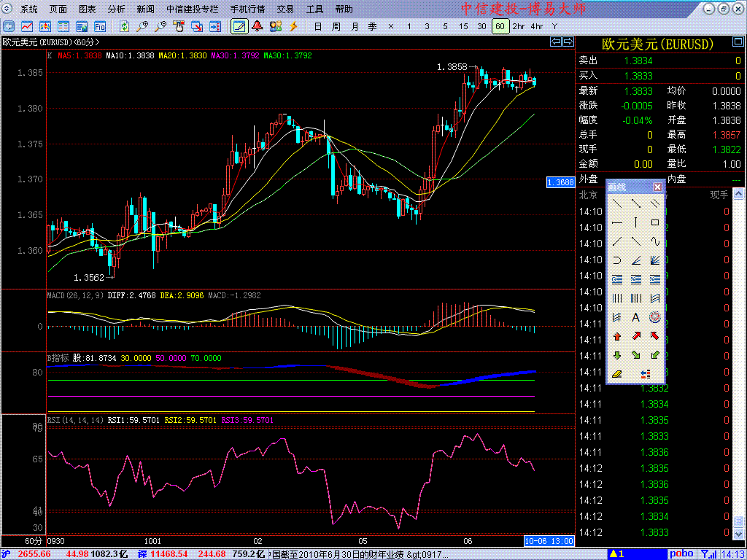Select the yellow eraser tool
This screenshot has height=560, width=747.
pos(617,374)
